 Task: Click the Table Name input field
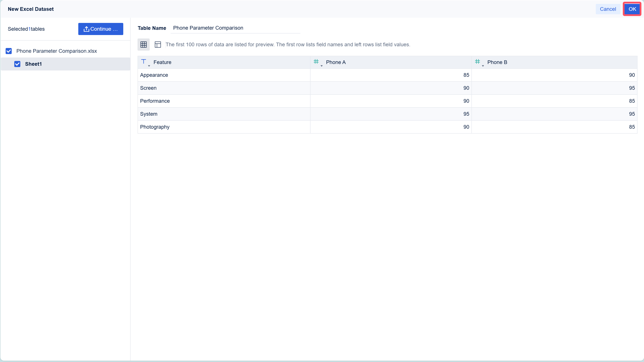(x=235, y=28)
